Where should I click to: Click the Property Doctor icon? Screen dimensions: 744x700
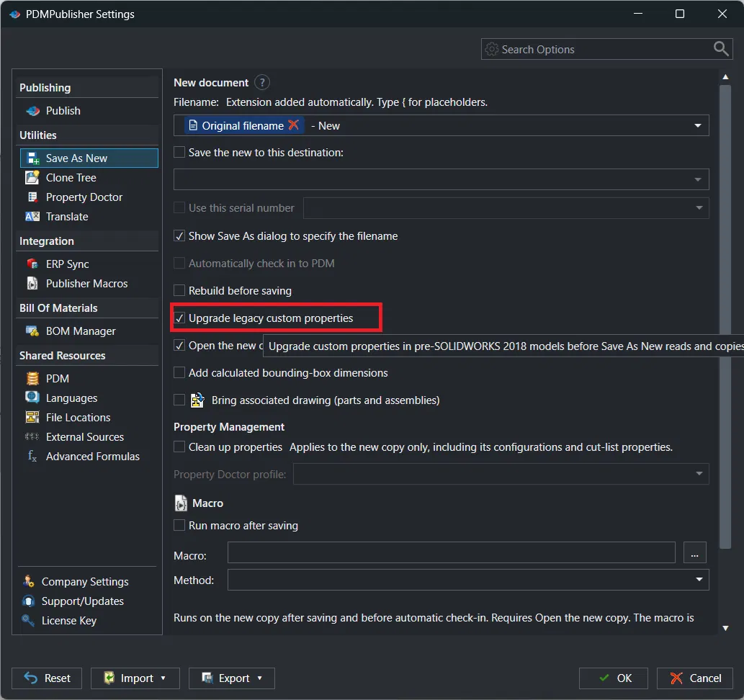pos(32,197)
